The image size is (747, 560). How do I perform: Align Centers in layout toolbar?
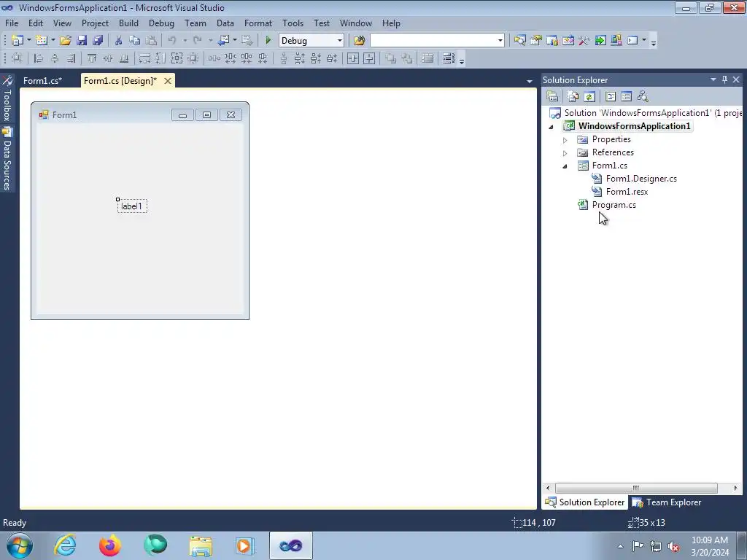click(x=55, y=58)
